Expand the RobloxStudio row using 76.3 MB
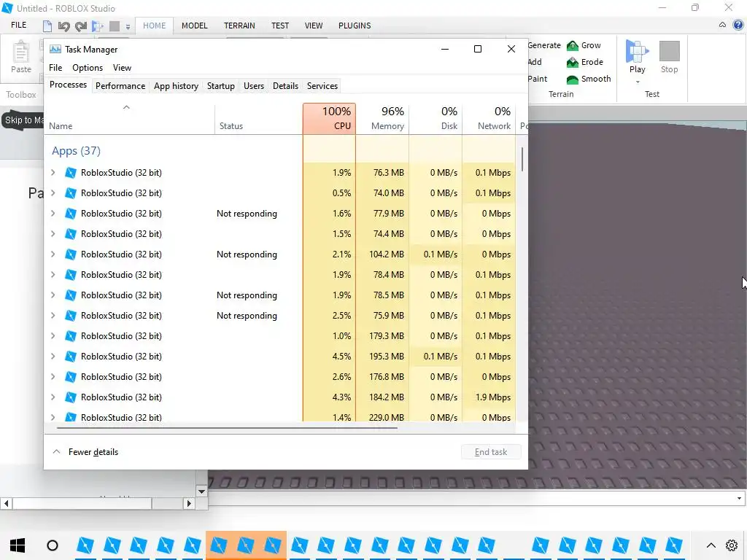Image resolution: width=747 pixels, height=560 pixels. pyautogui.click(x=53, y=172)
